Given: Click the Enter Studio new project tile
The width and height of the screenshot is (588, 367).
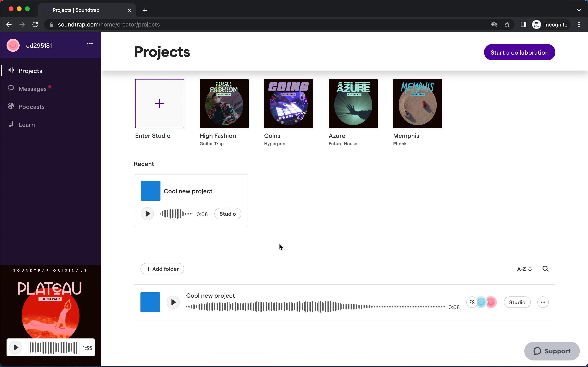Looking at the screenshot, I should click(x=160, y=104).
